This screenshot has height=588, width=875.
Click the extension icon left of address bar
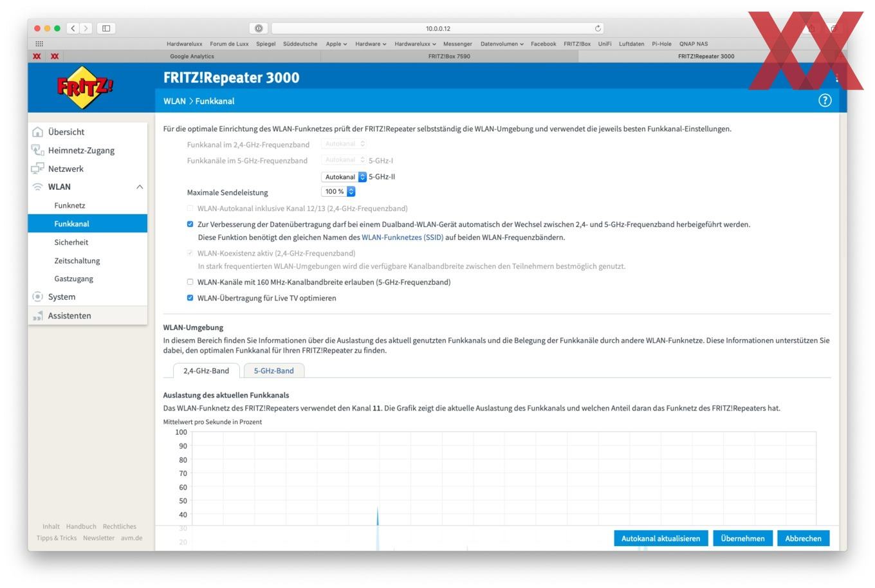tap(259, 28)
